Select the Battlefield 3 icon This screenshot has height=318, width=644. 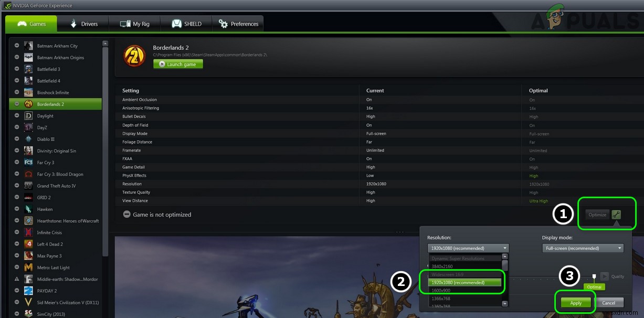click(x=28, y=69)
